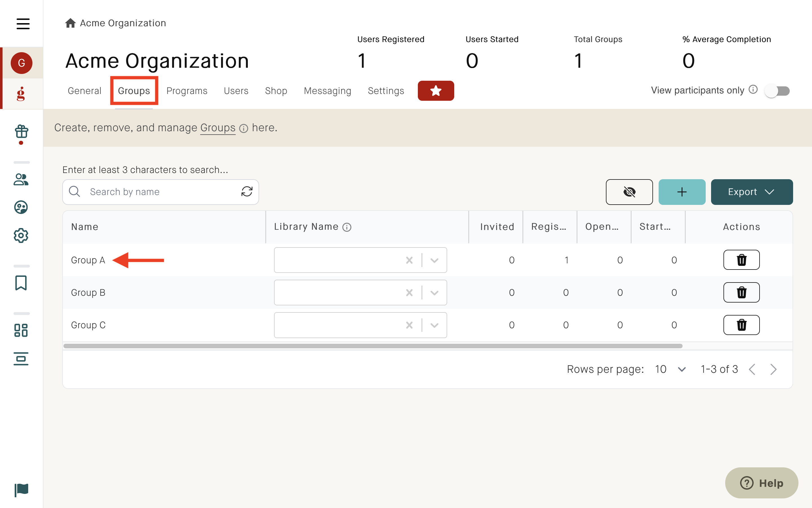Switch to the Groups tab
This screenshot has height=508, width=812.
pos(134,91)
